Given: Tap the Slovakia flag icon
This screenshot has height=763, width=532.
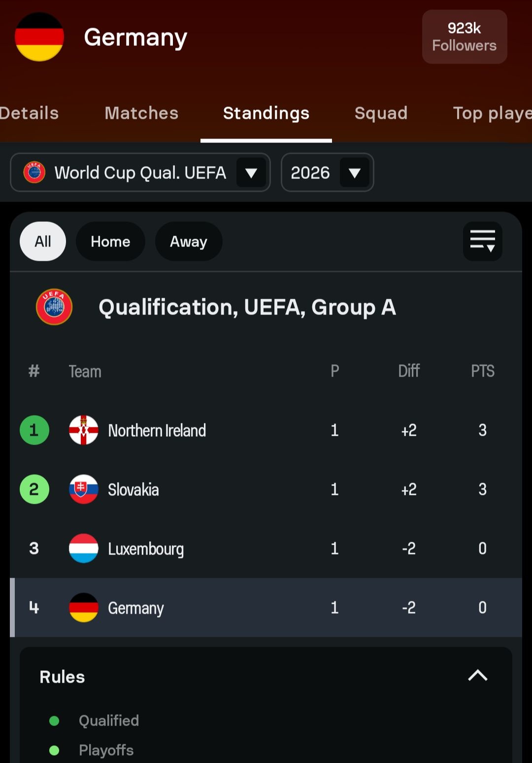Looking at the screenshot, I should coord(83,489).
